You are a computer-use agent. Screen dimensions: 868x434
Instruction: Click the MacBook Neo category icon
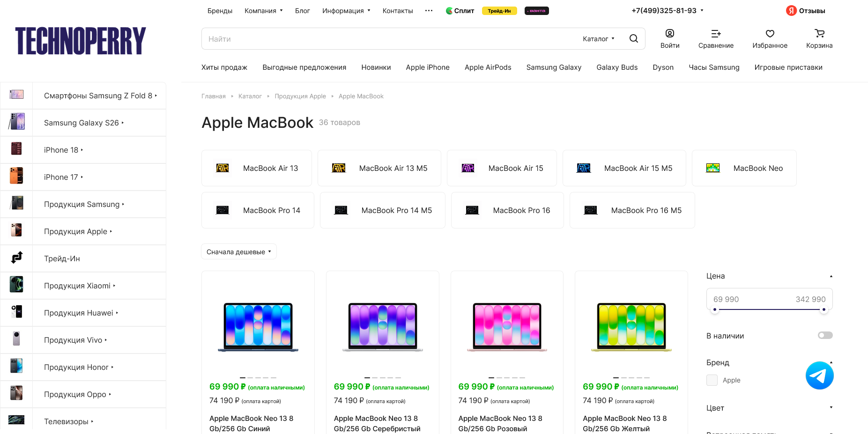click(713, 168)
